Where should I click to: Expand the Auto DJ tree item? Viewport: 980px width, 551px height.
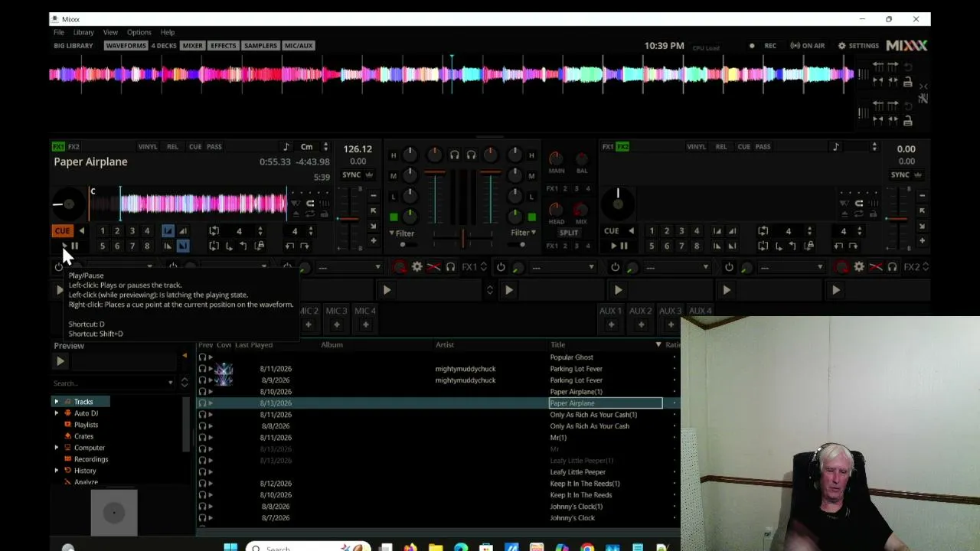(x=56, y=413)
